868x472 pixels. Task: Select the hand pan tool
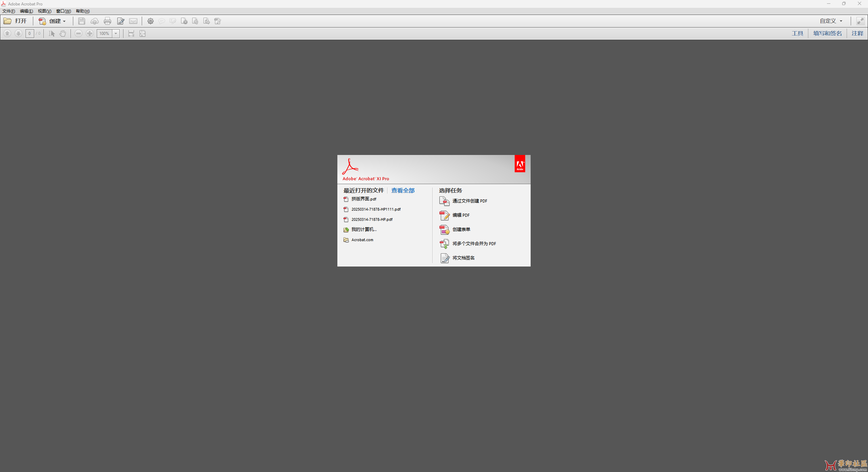pos(63,33)
